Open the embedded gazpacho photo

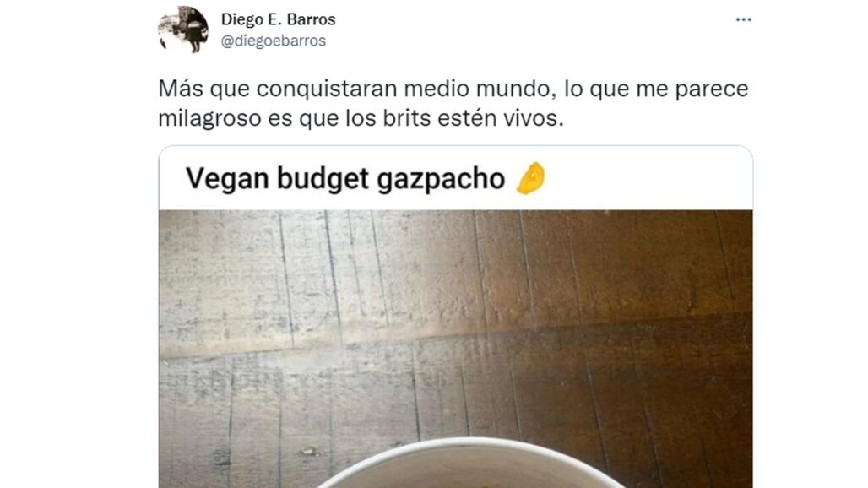pyautogui.click(x=456, y=349)
